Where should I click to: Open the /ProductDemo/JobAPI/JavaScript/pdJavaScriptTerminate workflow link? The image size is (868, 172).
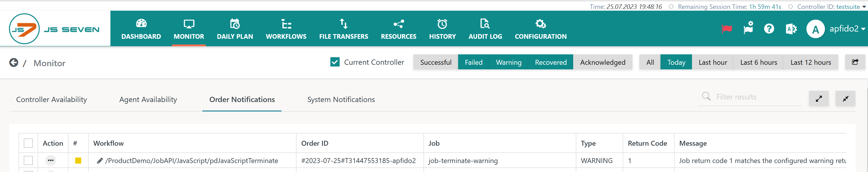click(x=192, y=161)
